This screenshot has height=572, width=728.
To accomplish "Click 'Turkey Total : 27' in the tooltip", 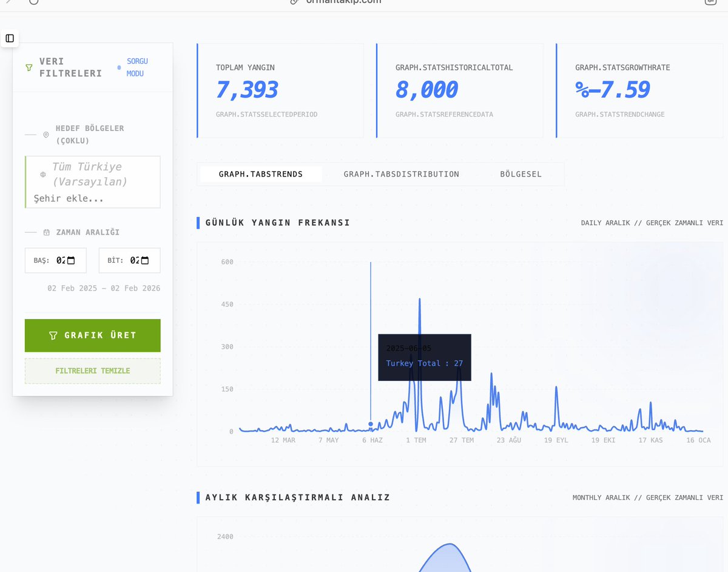I will click(x=425, y=363).
